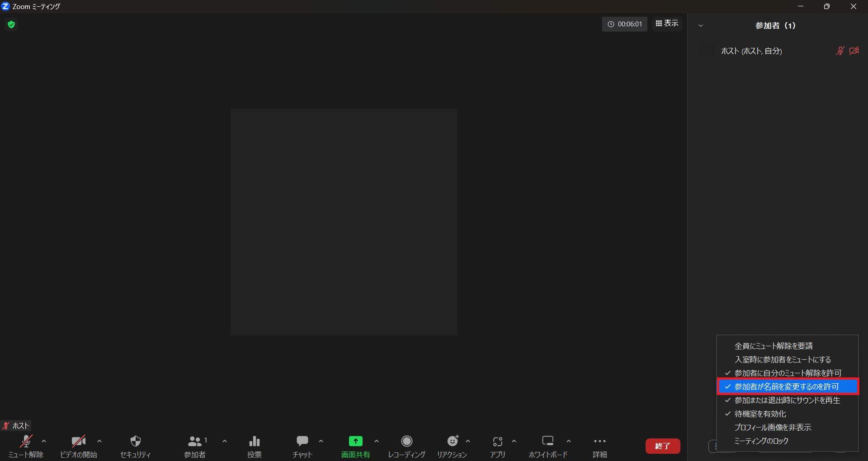Toggle 参加または退出時にサウンドを再生 option
Image resolution: width=868 pixels, height=461 pixels.
point(787,400)
